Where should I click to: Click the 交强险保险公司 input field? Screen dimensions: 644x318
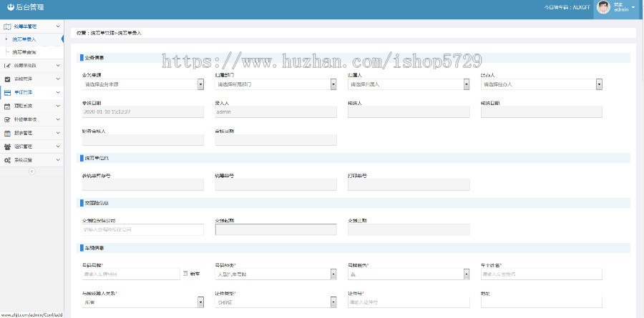click(x=143, y=229)
